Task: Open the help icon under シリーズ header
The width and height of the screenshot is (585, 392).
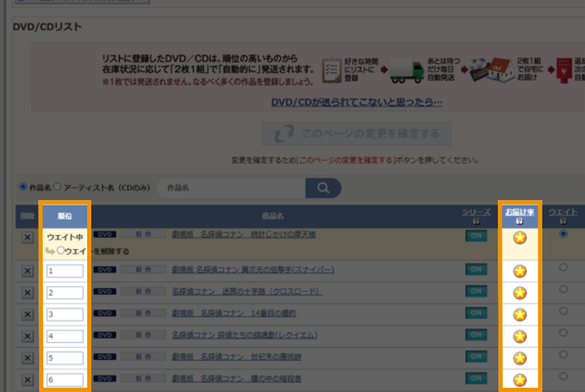Action: click(476, 221)
